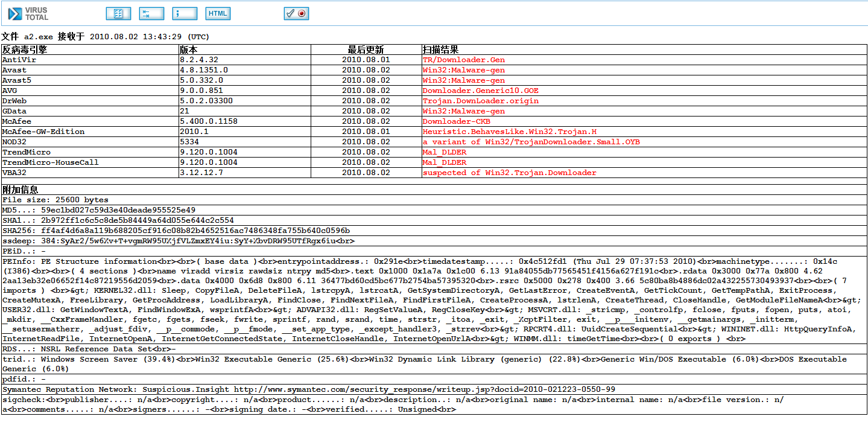The height and width of the screenshot is (428, 868).
Task: Select the semicolon-separated format button
Action: tap(185, 13)
